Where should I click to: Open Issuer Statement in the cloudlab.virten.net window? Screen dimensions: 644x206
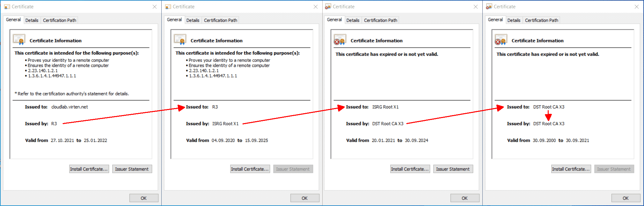click(132, 169)
